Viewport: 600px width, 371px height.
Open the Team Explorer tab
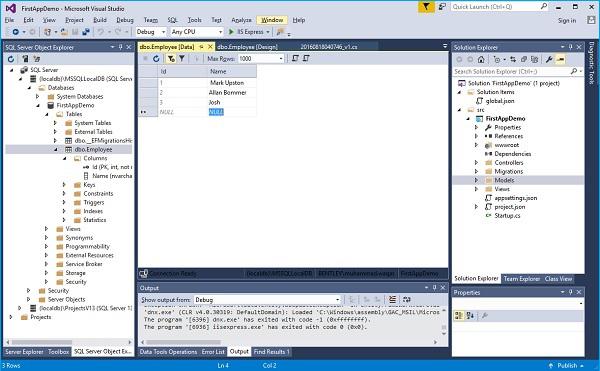click(x=522, y=278)
